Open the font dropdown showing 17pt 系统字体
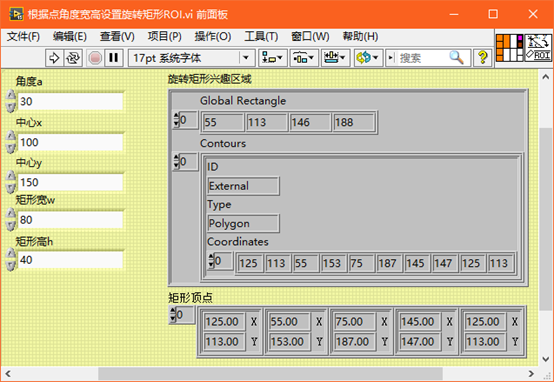554x382 pixels. tap(191, 58)
